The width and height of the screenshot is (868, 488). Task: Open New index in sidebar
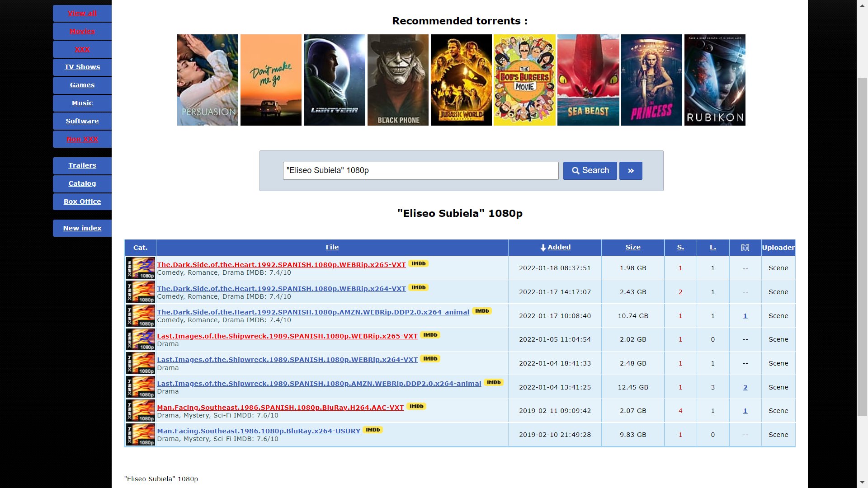(82, 228)
